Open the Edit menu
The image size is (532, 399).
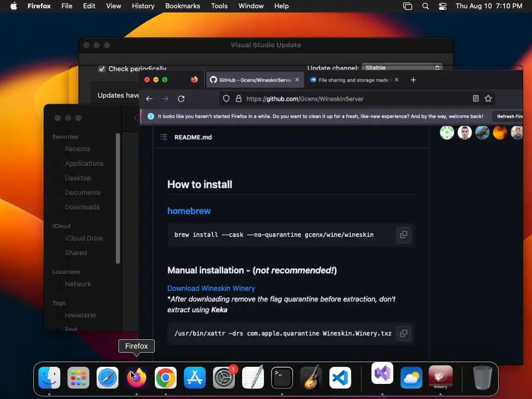point(89,6)
